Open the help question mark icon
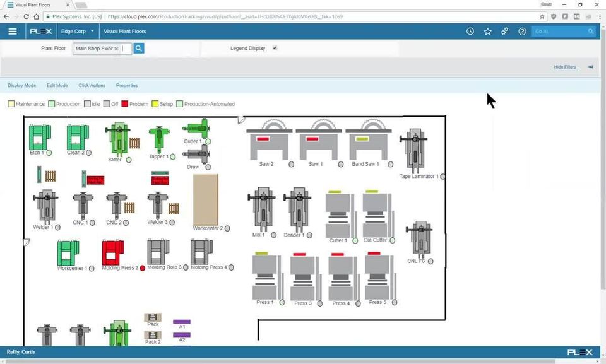The image size is (606, 364). pos(522,32)
